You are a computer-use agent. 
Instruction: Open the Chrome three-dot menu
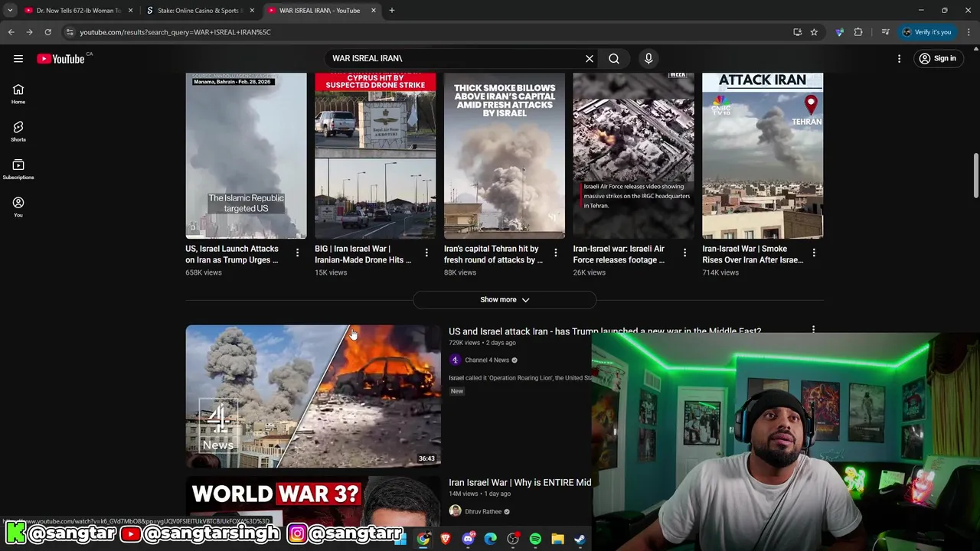coord(969,32)
